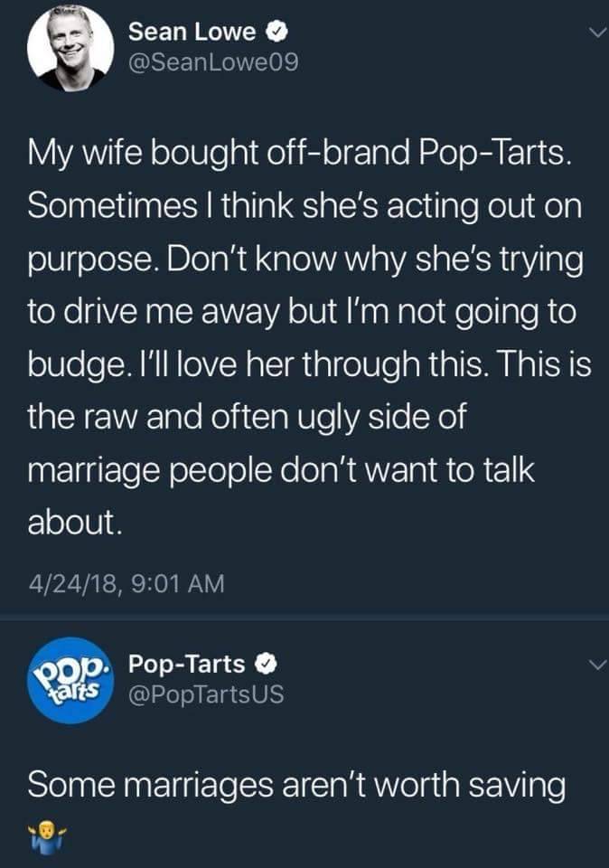Click the Pop-Tarts account display name

(x=187, y=664)
